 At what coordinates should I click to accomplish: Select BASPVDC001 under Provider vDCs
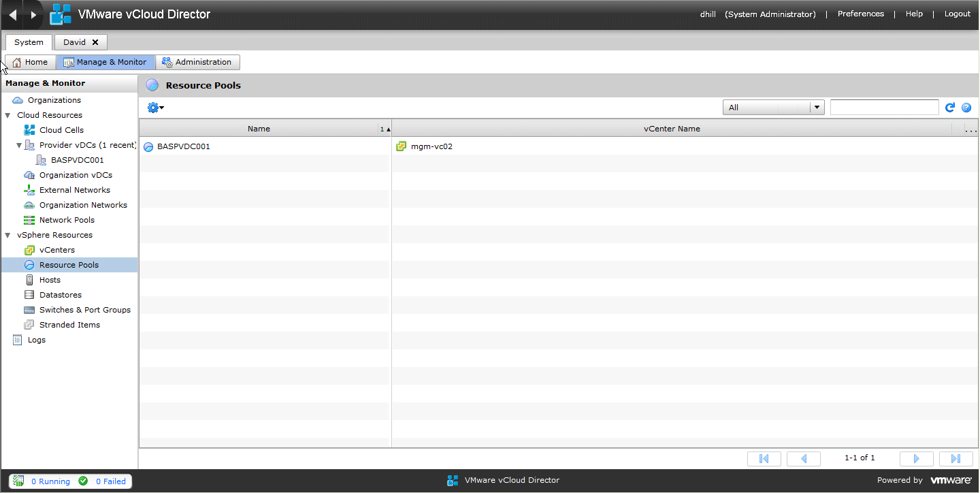(x=78, y=160)
